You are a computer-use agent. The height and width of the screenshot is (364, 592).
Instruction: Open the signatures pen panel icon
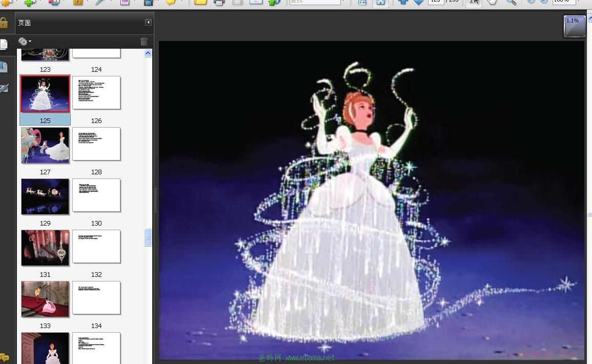click(4, 89)
